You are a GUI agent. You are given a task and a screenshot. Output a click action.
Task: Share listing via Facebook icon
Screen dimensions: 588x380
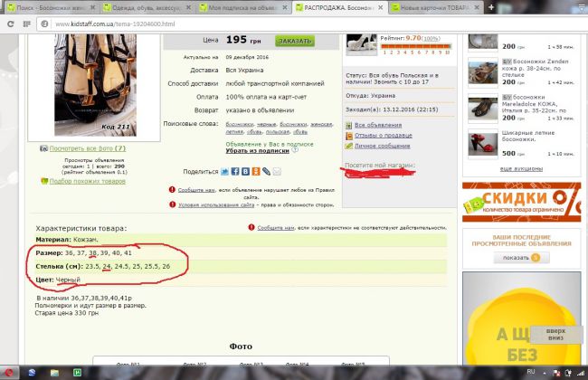pos(236,171)
